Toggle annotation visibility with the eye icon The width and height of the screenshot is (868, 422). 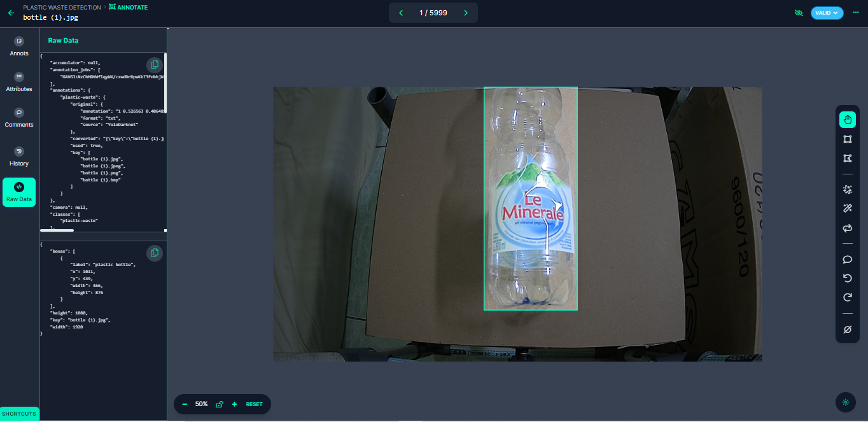(x=798, y=13)
